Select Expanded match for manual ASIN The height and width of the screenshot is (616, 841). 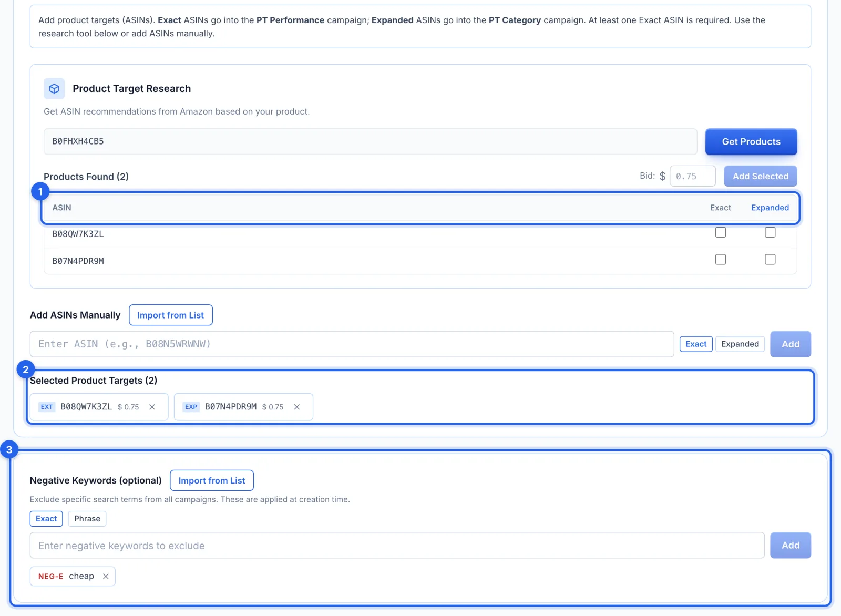tap(740, 344)
